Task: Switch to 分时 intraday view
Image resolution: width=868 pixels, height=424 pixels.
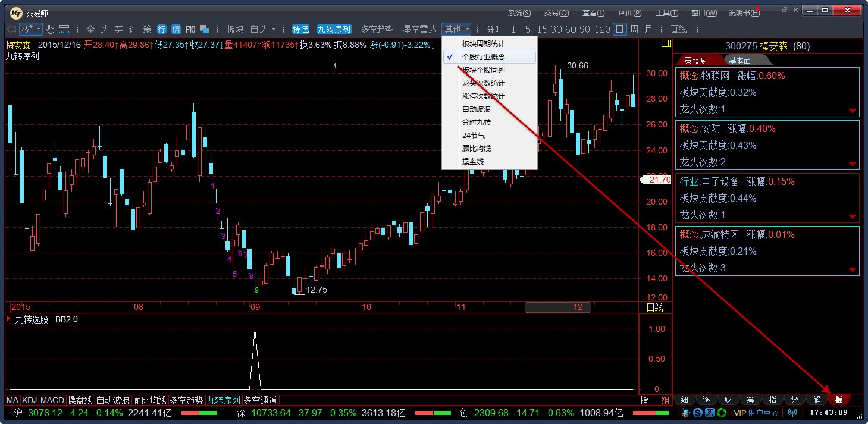Action: click(495, 29)
